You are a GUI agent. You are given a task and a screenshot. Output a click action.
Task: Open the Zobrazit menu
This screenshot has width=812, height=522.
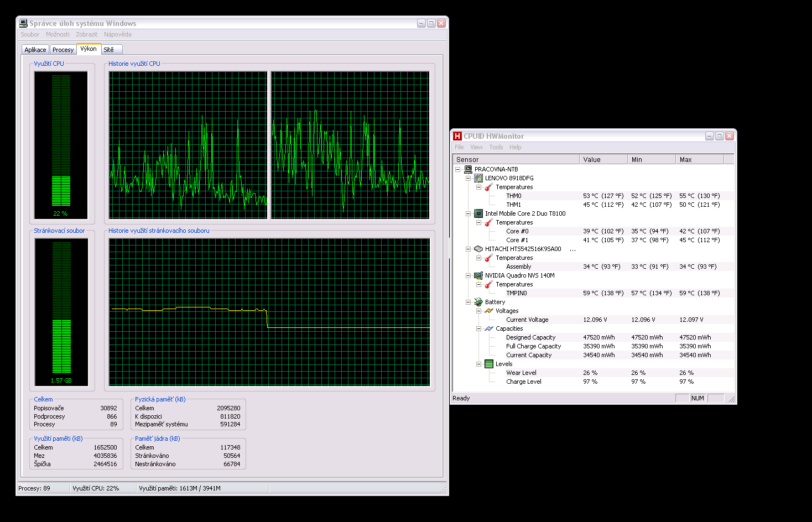[x=86, y=34]
